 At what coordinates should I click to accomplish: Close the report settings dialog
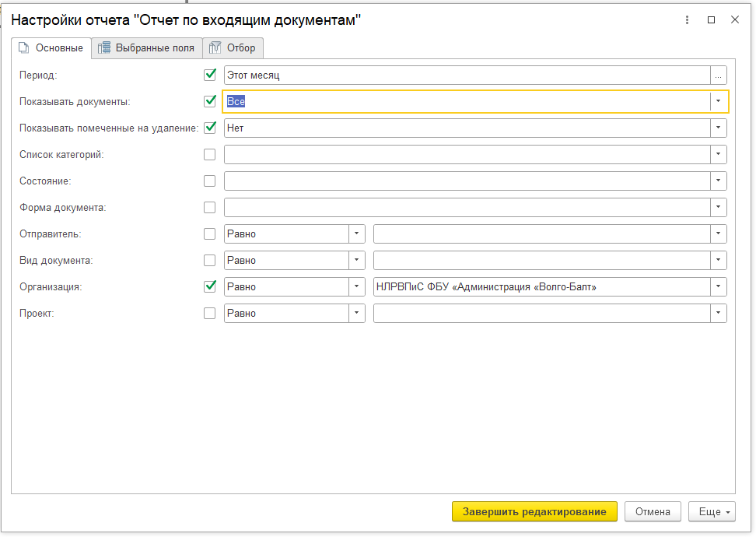point(734,20)
